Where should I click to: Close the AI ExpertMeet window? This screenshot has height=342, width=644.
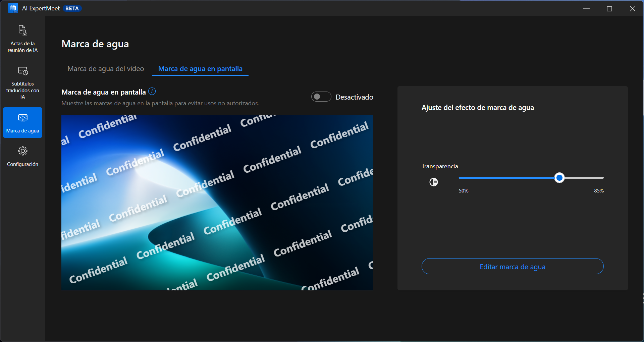[632, 8]
